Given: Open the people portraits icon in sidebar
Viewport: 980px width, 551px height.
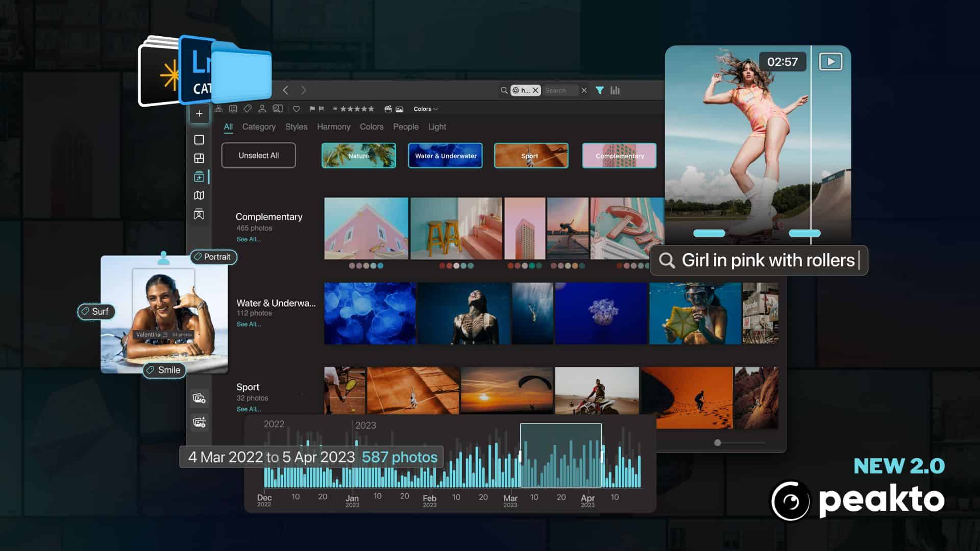Looking at the screenshot, I should (199, 214).
